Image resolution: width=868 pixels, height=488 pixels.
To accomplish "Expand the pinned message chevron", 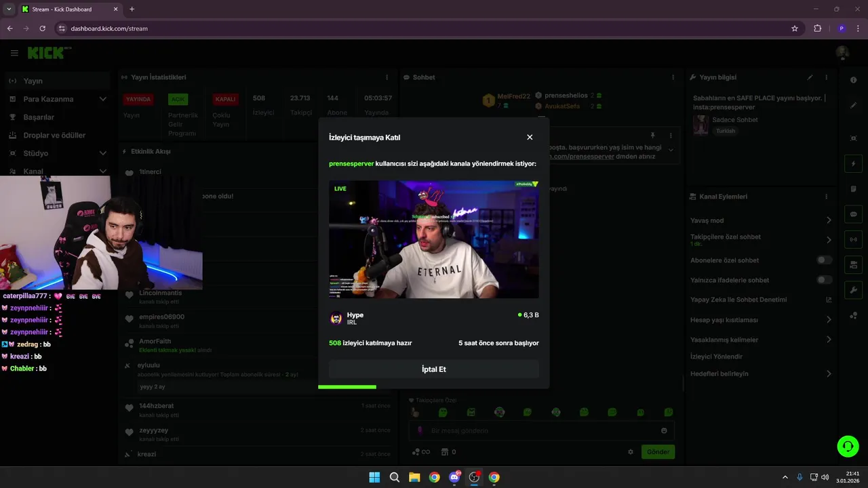I will tap(671, 150).
